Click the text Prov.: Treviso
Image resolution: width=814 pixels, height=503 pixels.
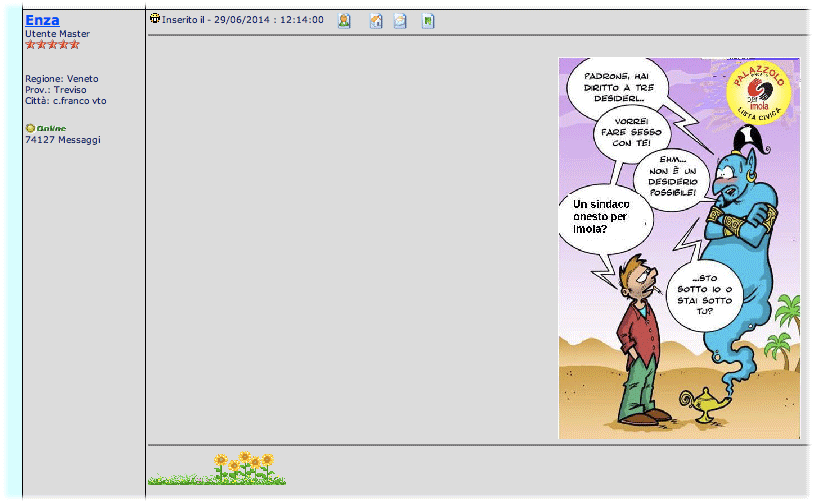tap(56, 90)
